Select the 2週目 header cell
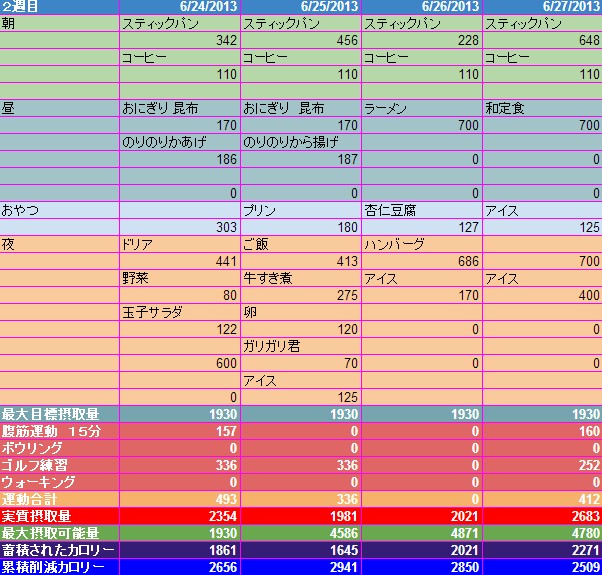Screen dimensions: 602x575 pos(59,7)
